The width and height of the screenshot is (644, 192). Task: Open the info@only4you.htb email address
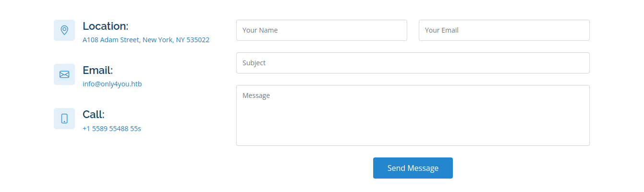click(x=112, y=84)
